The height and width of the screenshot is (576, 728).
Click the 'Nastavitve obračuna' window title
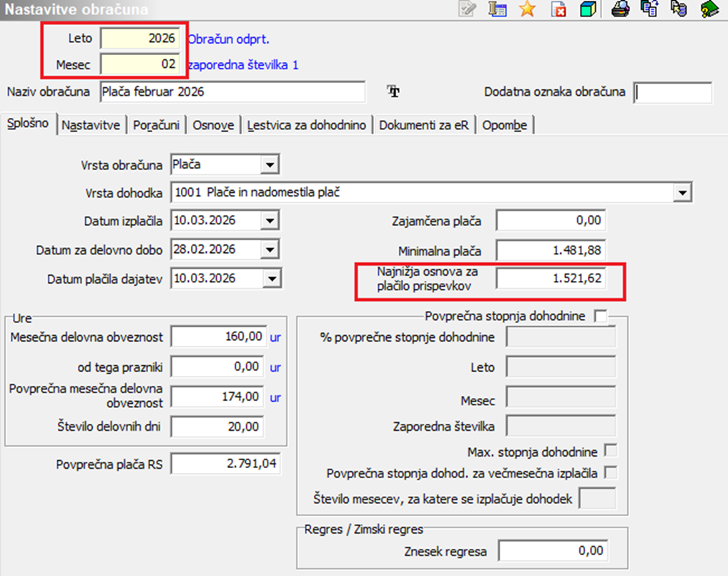click(x=76, y=9)
